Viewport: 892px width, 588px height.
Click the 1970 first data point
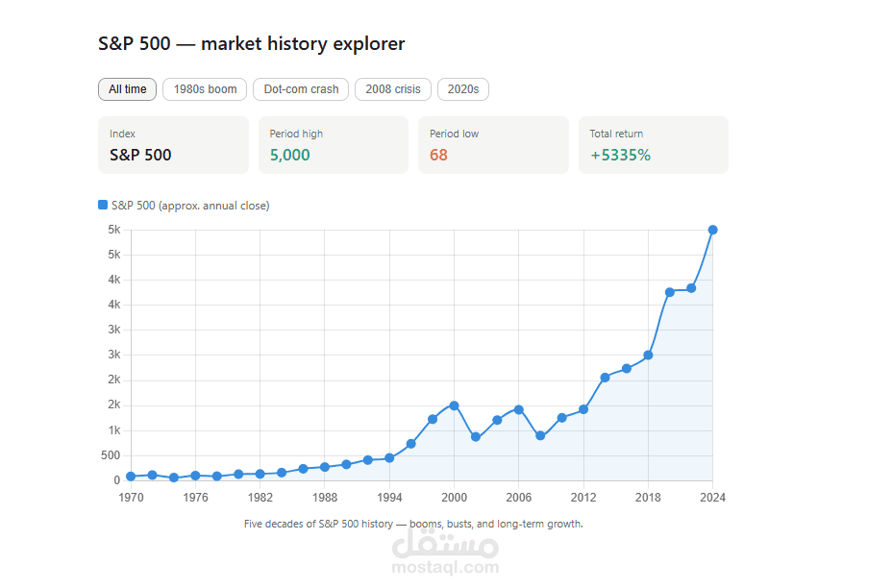pyautogui.click(x=131, y=477)
